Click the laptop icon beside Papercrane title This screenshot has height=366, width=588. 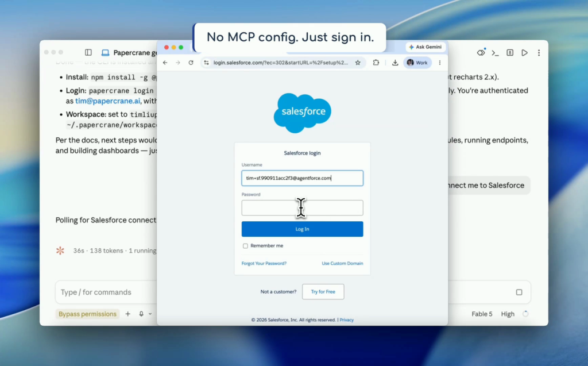(106, 52)
